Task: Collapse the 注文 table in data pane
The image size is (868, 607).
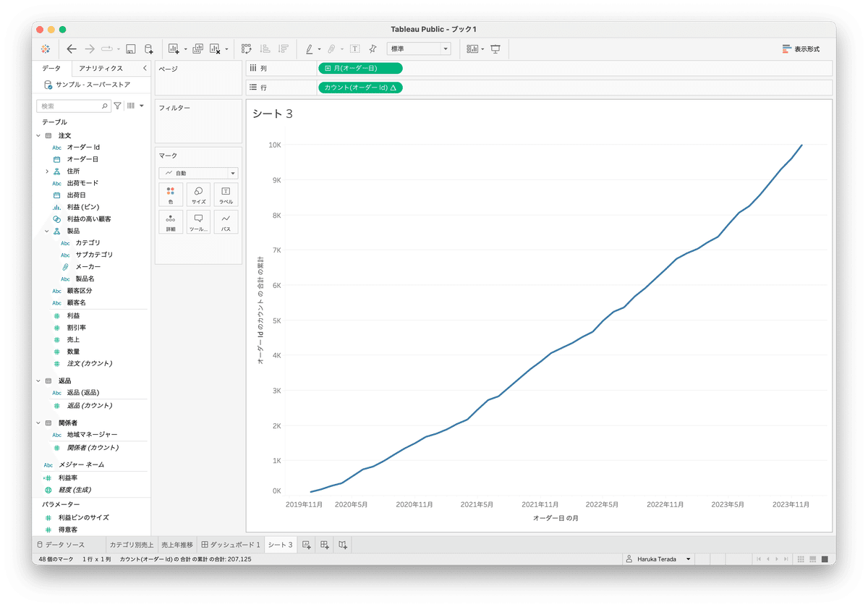Action: point(38,135)
